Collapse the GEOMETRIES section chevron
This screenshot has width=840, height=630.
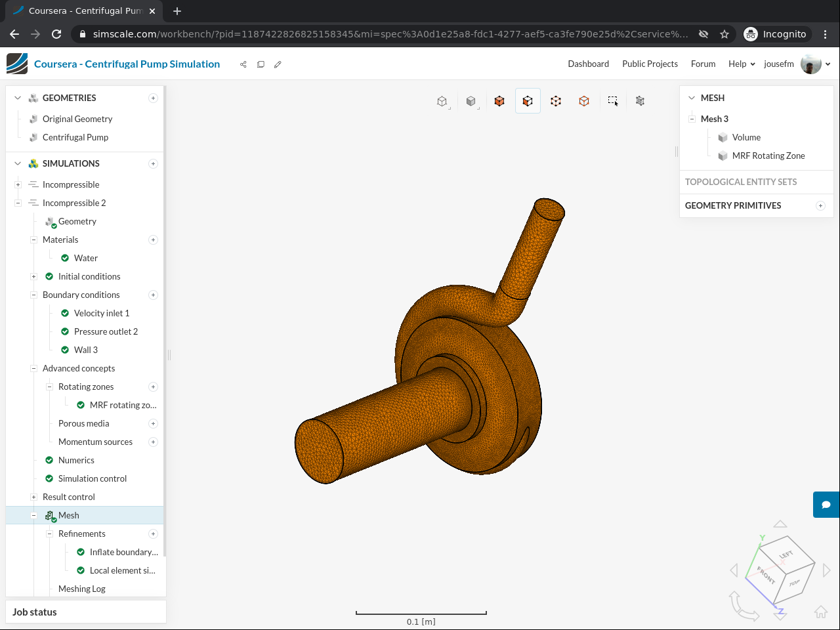pyautogui.click(x=18, y=98)
